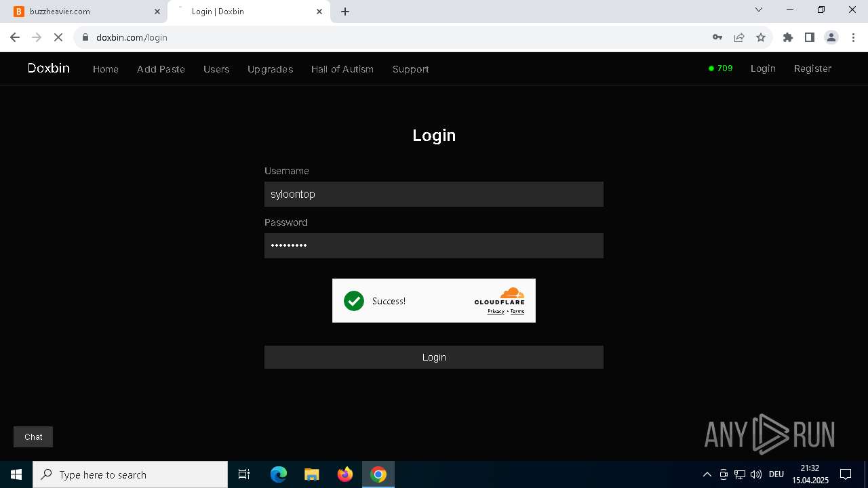This screenshot has width=868, height=488.
Task: Click Login link in top navigation
Action: [763, 68]
